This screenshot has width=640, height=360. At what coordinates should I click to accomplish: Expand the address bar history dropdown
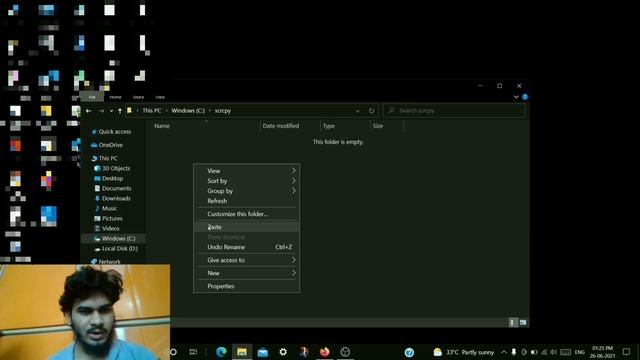pyautogui.click(x=358, y=111)
